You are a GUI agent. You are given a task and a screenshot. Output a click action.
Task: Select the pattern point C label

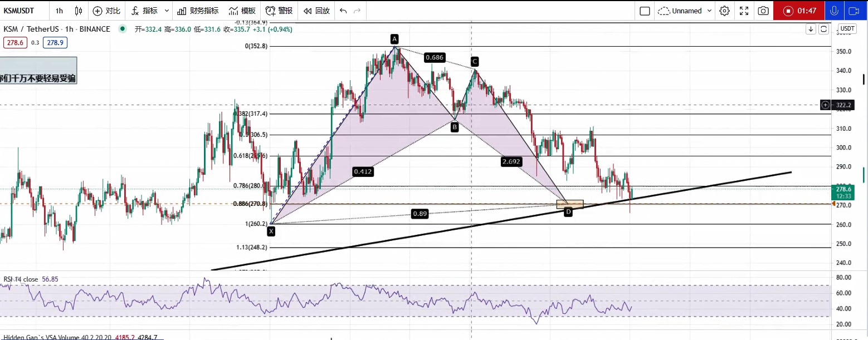475,61
